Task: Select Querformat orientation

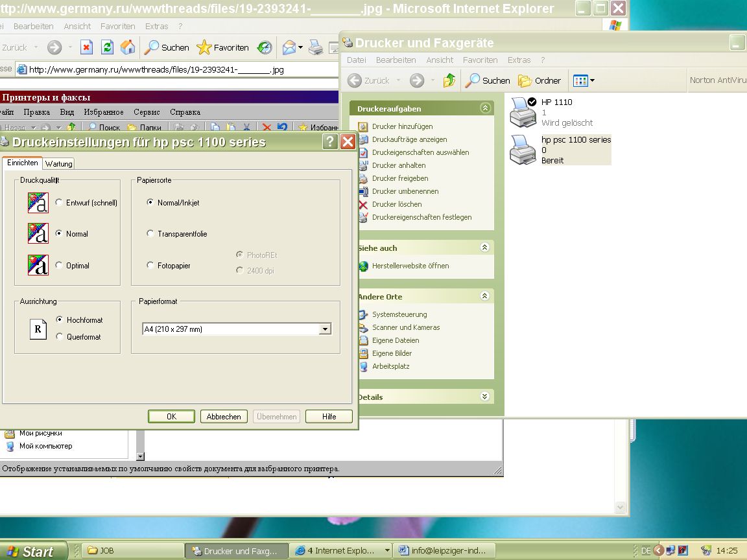Action: tap(59, 336)
